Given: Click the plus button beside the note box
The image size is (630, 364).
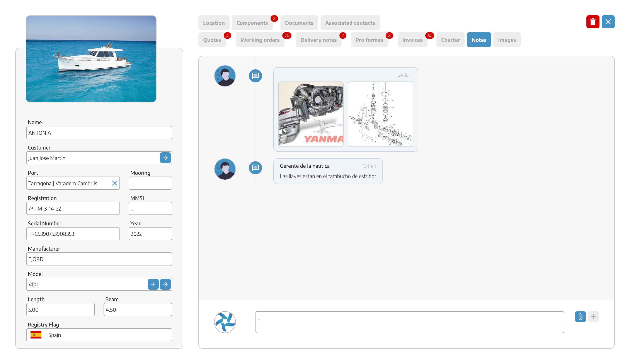Looking at the screenshot, I should 594,317.
